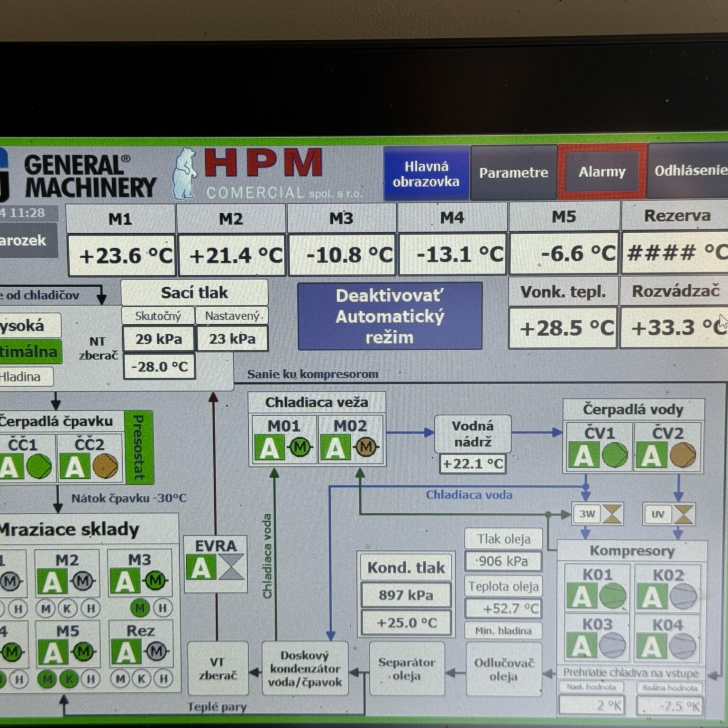The image size is (728, 728).
Task: Select the ČČ2 ammonia pump icon
Action: [x=105, y=467]
